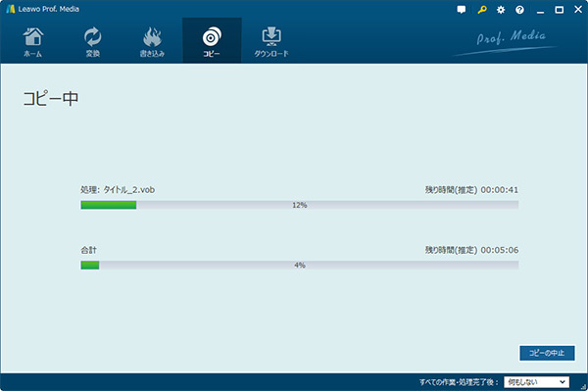Maximize the Leawo window
This screenshot has height=391, width=588.
tap(560, 10)
